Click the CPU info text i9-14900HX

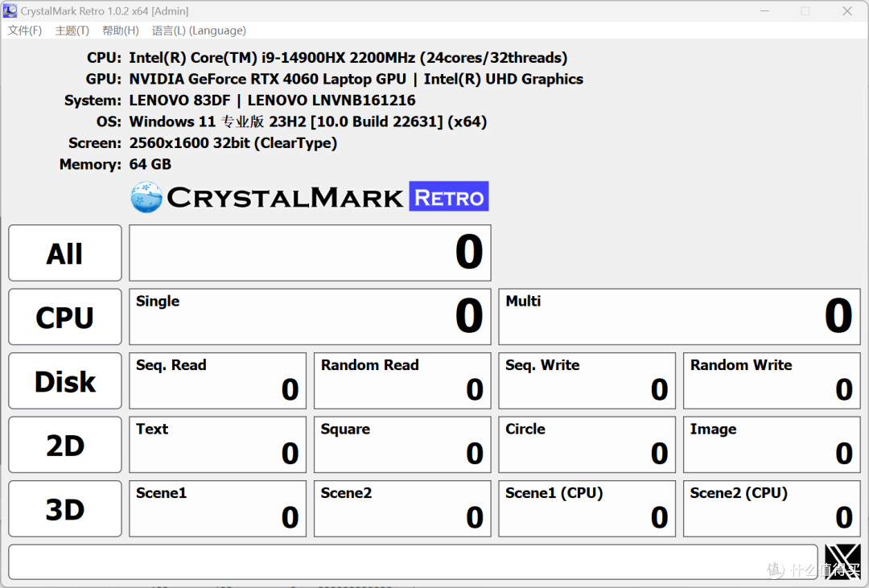(348, 58)
